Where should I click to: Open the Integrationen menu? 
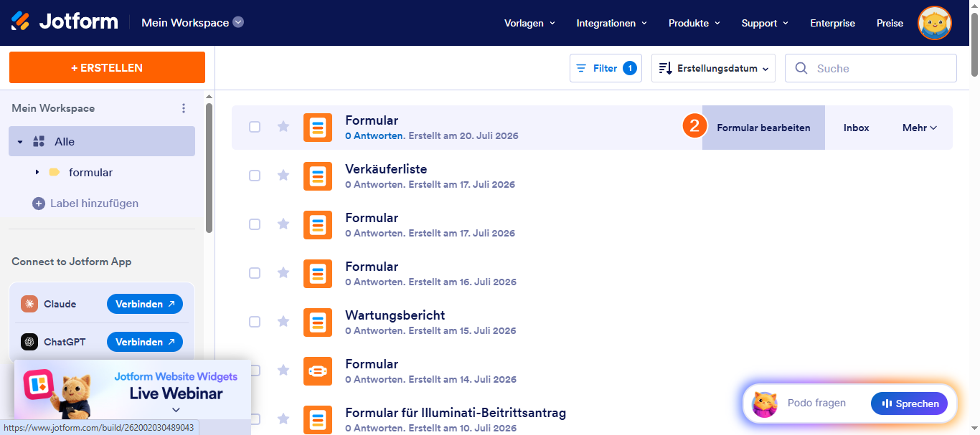click(x=612, y=23)
